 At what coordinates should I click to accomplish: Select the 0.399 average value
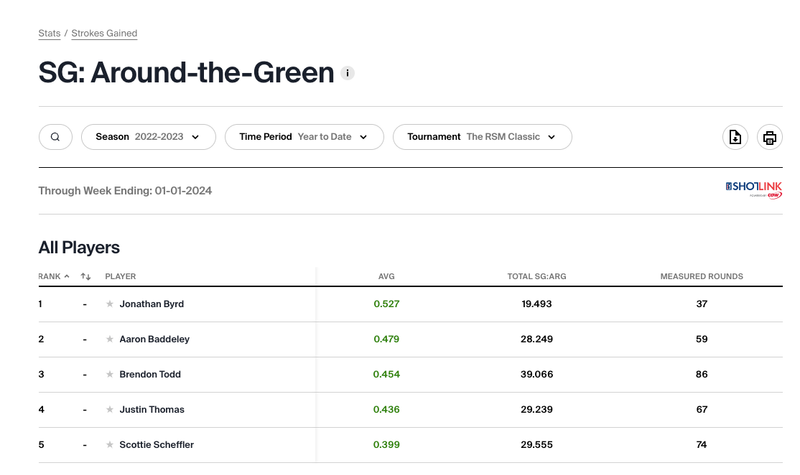(386, 445)
